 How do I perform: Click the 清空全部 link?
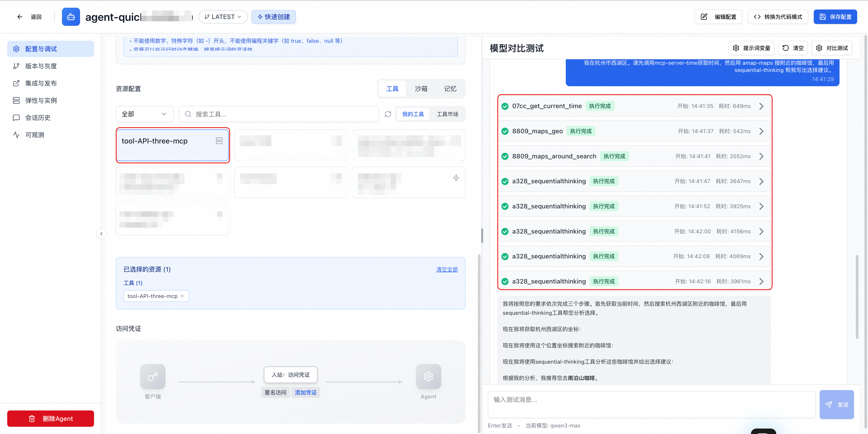click(x=447, y=269)
